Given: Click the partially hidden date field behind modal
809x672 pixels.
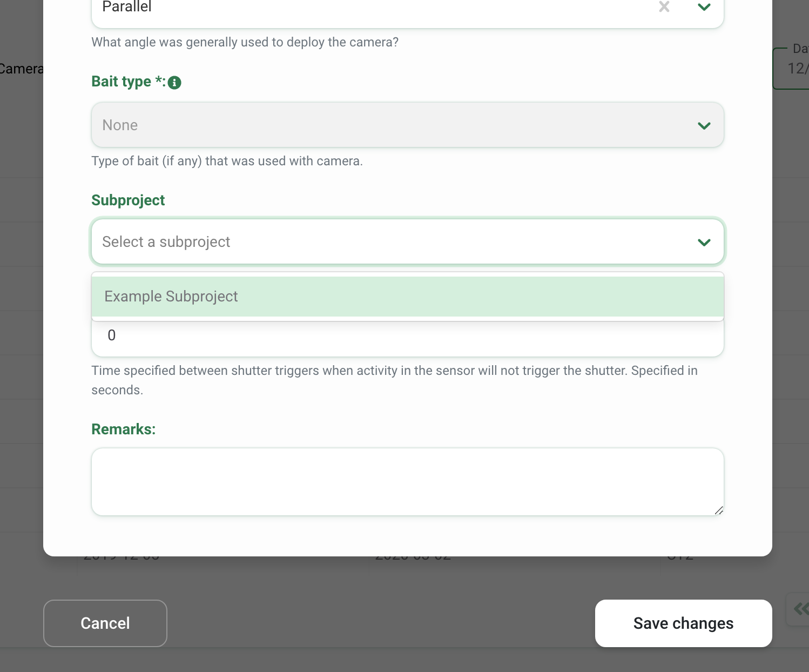Looking at the screenshot, I should coord(792,69).
